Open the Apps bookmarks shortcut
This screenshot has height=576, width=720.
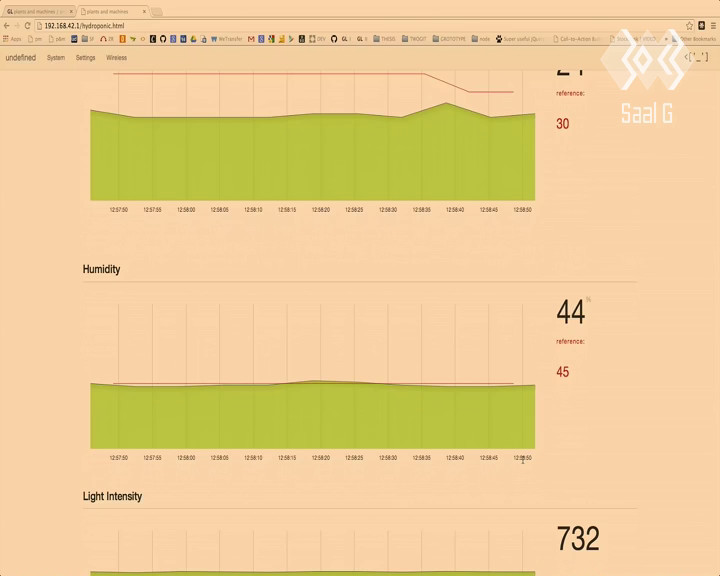pyautogui.click(x=12, y=39)
